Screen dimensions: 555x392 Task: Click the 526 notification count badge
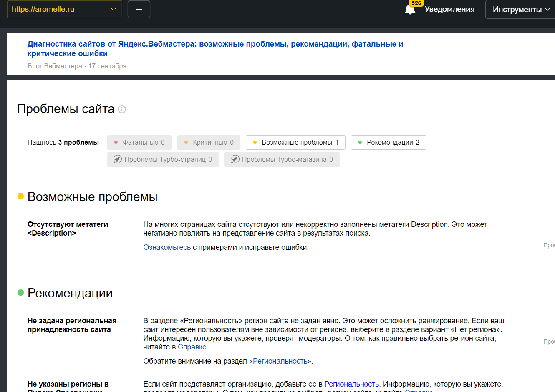[x=416, y=3]
